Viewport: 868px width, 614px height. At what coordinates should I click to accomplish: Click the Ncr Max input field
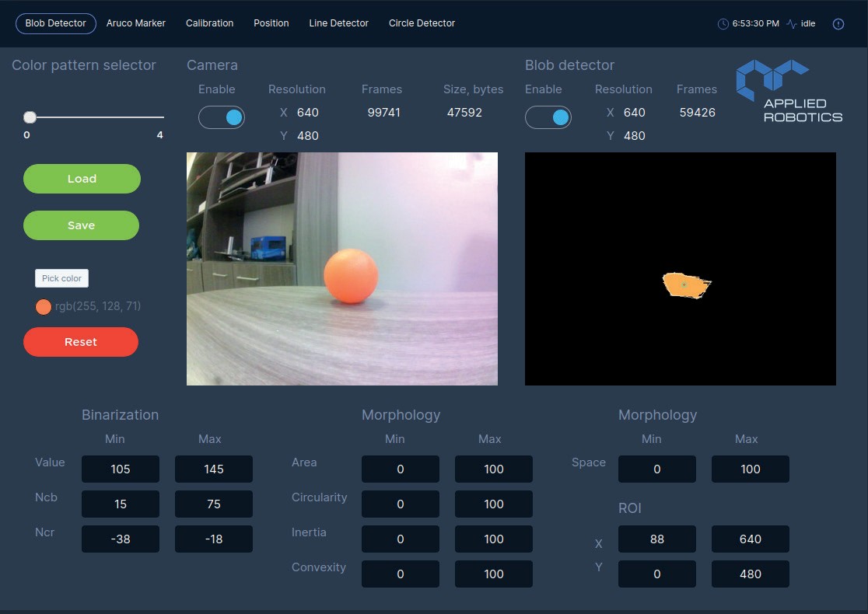click(214, 539)
